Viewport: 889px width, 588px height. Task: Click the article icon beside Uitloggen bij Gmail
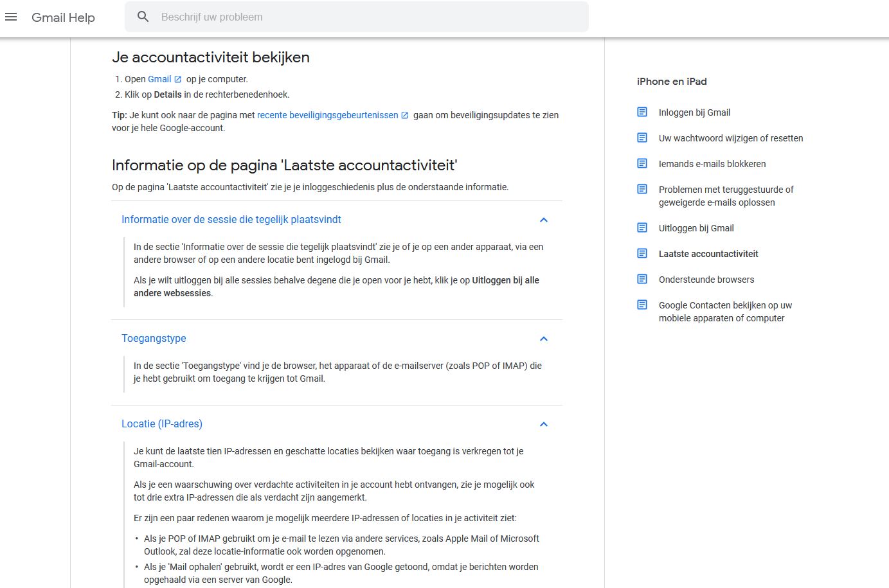[642, 227]
